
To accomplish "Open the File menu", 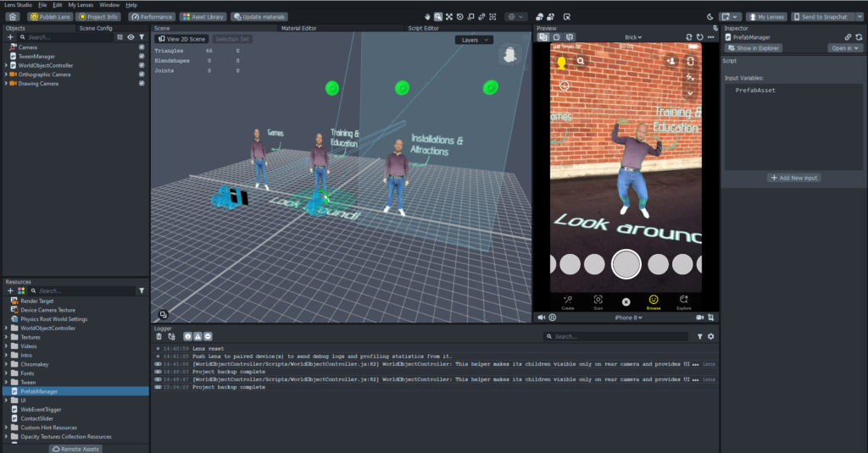I will click(x=42, y=5).
